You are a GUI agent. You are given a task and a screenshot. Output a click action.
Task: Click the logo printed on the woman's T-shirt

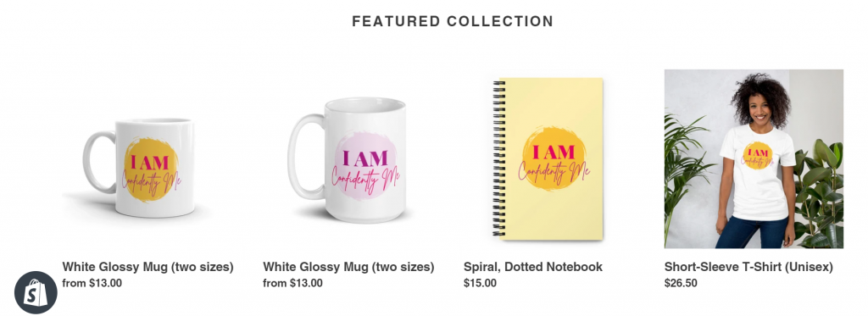757,156
